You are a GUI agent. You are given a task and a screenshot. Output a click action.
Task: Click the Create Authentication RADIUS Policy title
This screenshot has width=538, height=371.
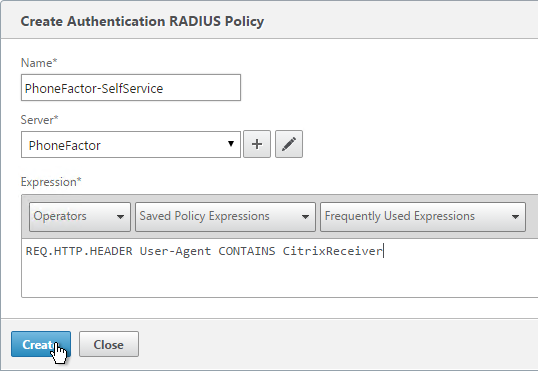142,21
